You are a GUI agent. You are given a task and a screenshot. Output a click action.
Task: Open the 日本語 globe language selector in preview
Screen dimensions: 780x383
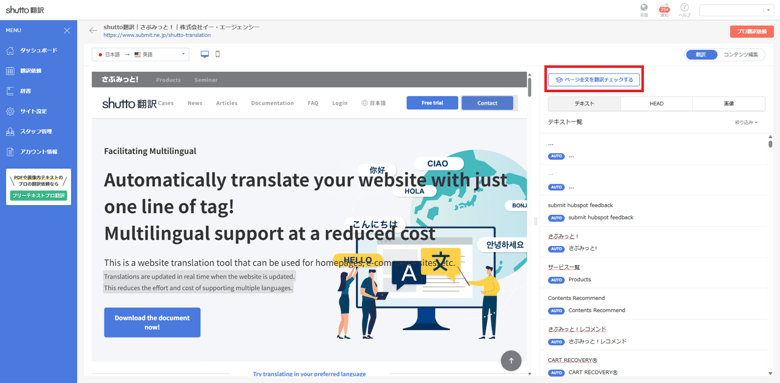374,103
